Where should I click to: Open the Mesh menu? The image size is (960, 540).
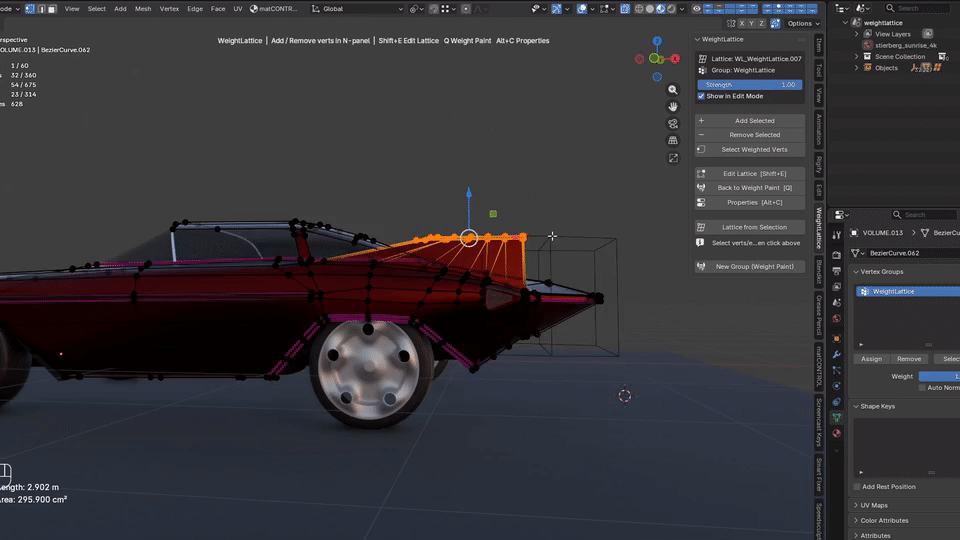pyautogui.click(x=143, y=9)
